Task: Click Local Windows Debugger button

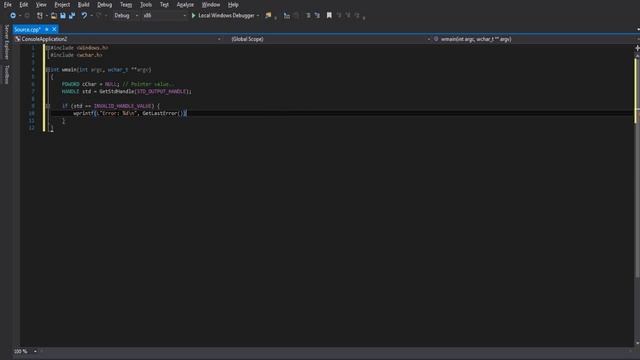Action: pos(226,16)
